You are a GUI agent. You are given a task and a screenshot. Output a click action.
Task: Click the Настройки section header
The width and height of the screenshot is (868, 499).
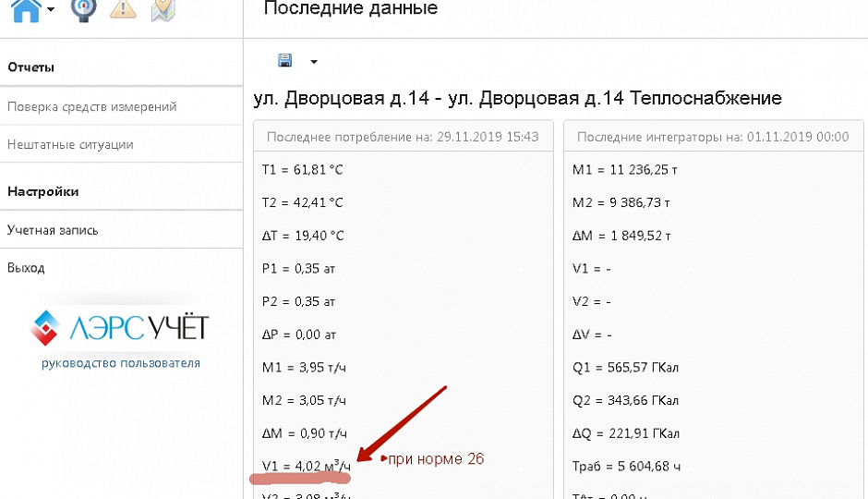pos(43,191)
